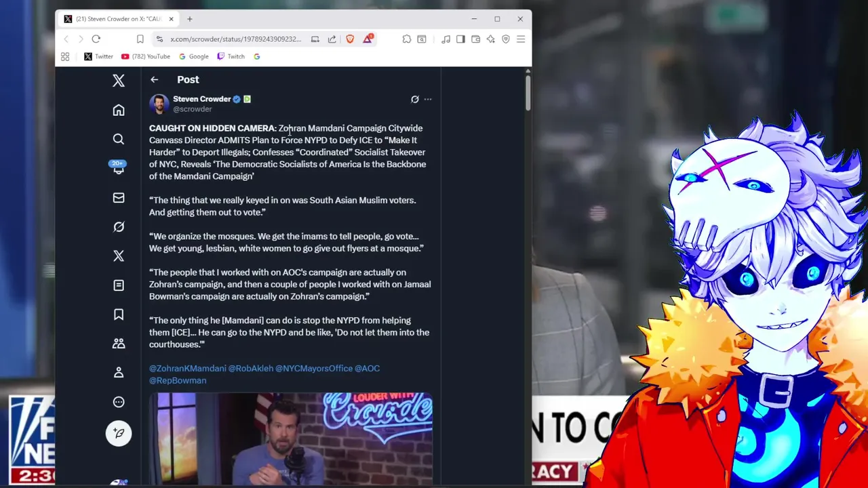Share this page using the share icon
This screenshot has height=488, width=868.
(332, 39)
